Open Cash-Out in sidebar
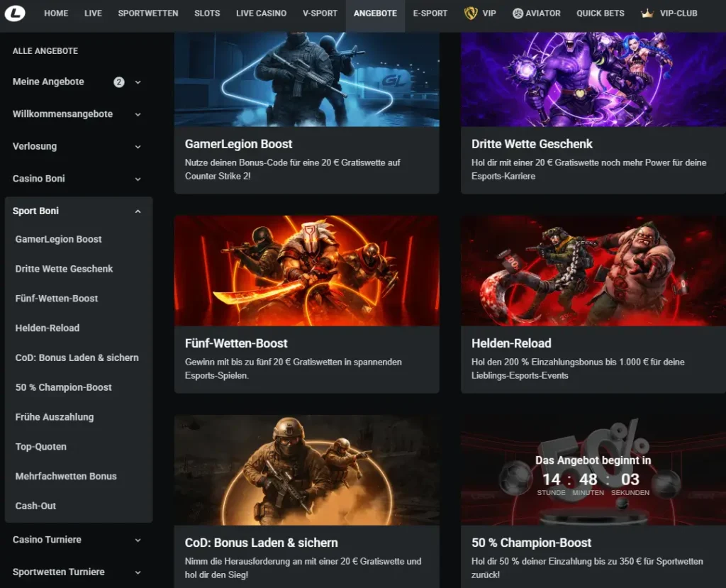This screenshot has width=726, height=588. (x=35, y=506)
